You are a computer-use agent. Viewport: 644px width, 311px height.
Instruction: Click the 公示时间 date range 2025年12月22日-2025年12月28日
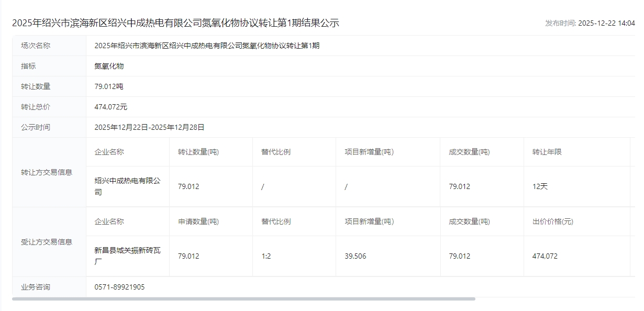tap(149, 127)
